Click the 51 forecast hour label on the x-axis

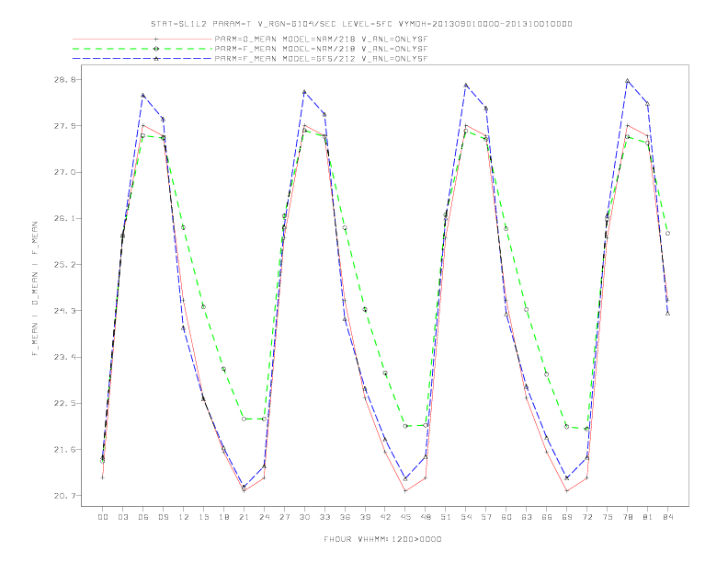point(446,517)
